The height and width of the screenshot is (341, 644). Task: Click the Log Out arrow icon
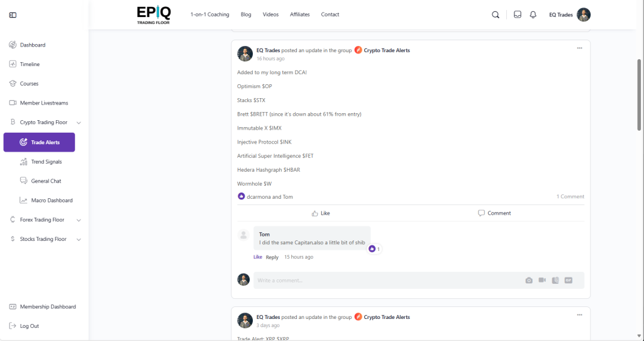[13, 326]
